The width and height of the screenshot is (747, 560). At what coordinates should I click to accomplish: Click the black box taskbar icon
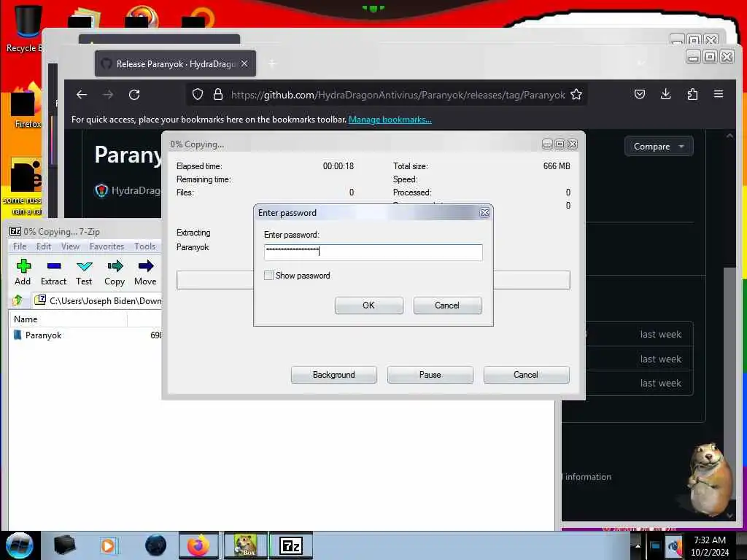click(x=64, y=545)
